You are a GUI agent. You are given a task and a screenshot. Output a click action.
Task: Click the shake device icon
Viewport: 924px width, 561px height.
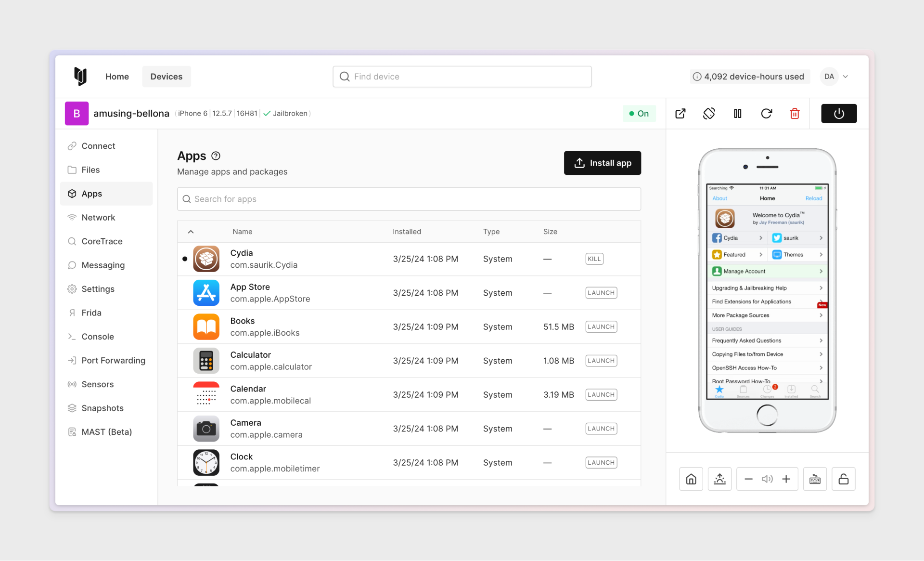coord(719,479)
